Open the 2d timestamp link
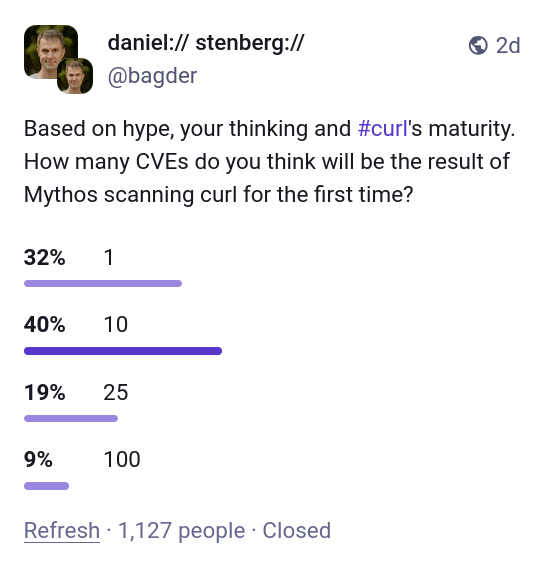Viewport: 544px width, 561px height. 508,45
